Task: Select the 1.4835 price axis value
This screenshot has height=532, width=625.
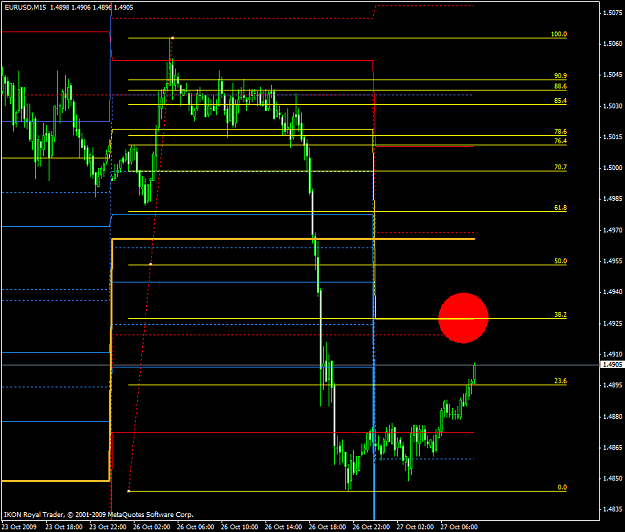Action: pyautogui.click(x=612, y=509)
